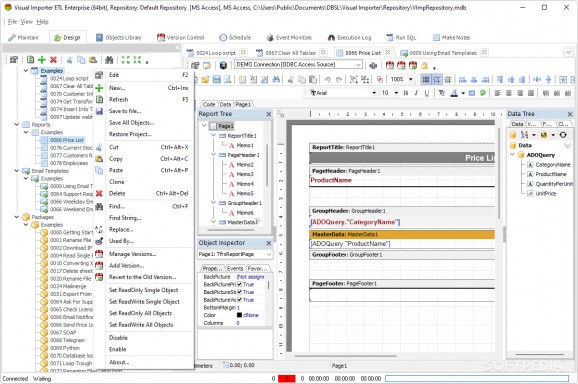578x384 pixels.
Task: Click the lock icon in the report toolbar
Action: 424,66
